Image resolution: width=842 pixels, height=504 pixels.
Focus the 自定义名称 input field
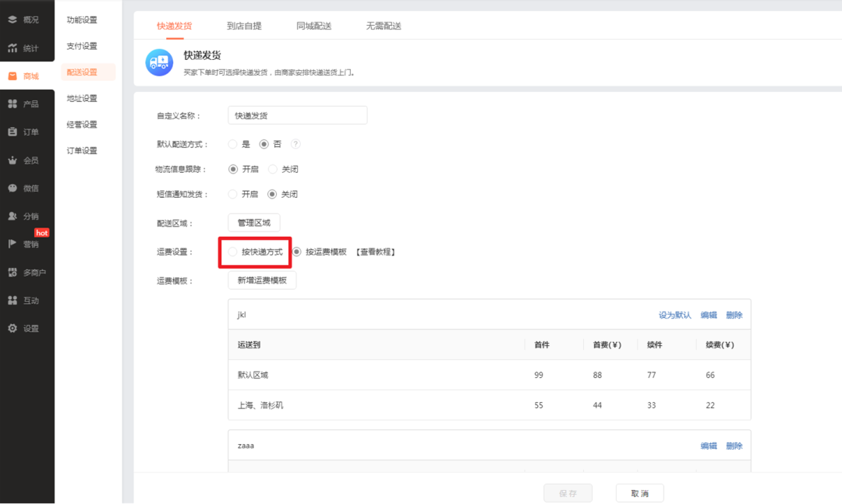click(x=298, y=115)
